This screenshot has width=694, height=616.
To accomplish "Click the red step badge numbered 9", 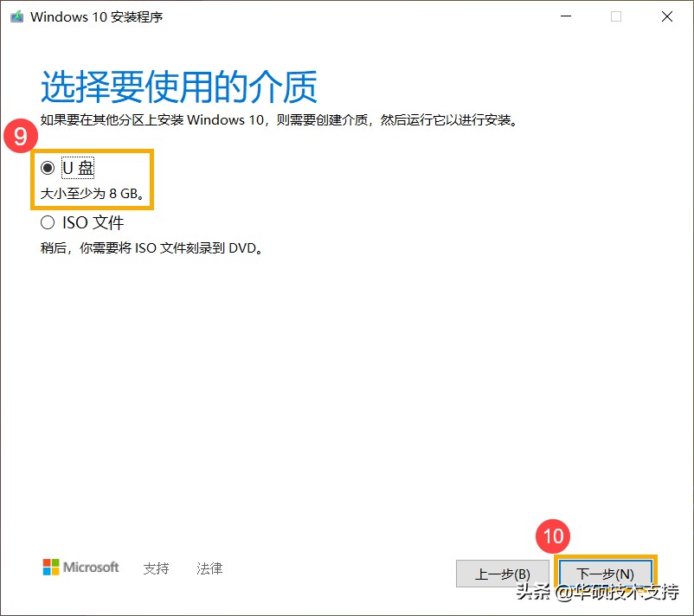I will 20,136.
